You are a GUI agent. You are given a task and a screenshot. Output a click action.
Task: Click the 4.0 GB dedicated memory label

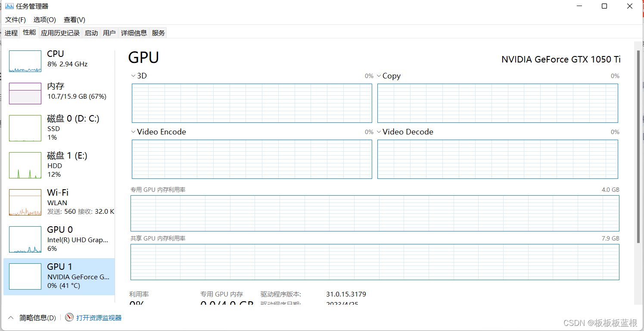point(610,190)
